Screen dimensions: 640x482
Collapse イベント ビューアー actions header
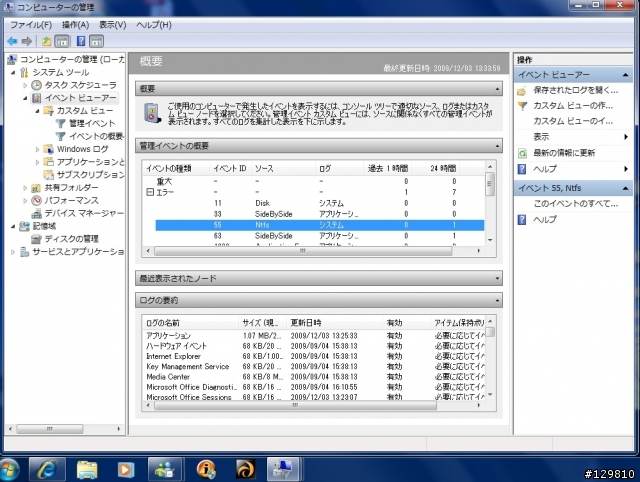(x=625, y=75)
